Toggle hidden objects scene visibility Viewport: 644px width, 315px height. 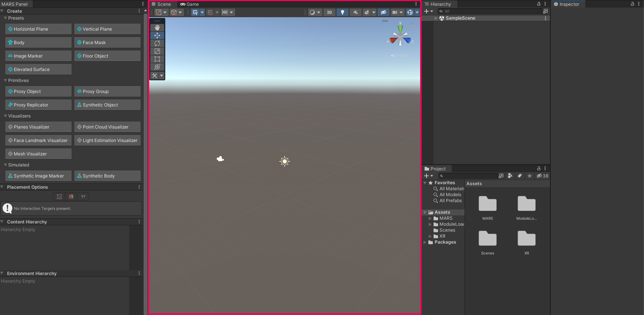(x=383, y=12)
